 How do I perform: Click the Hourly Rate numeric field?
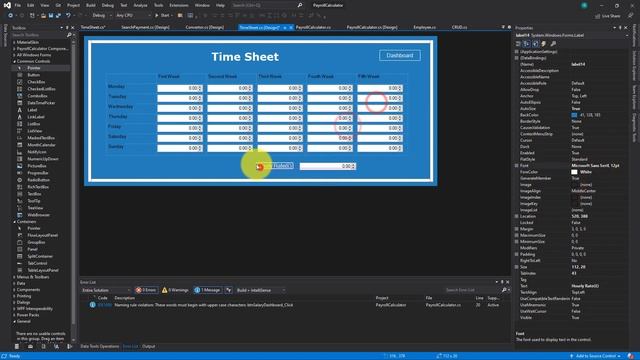328,166
